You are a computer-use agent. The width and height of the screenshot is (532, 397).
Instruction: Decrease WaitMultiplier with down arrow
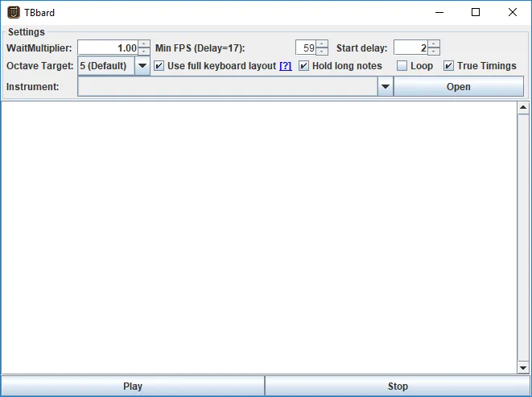click(x=144, y=52)
